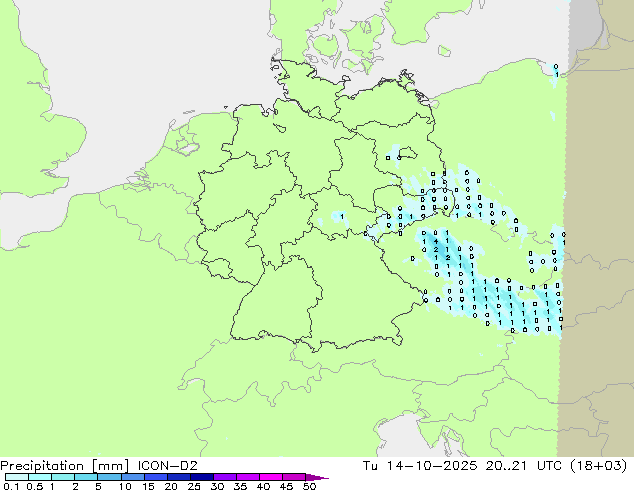Click the 35–40 mm violet legend swatch
634x490 pixels.
click(x=247, y=477)
